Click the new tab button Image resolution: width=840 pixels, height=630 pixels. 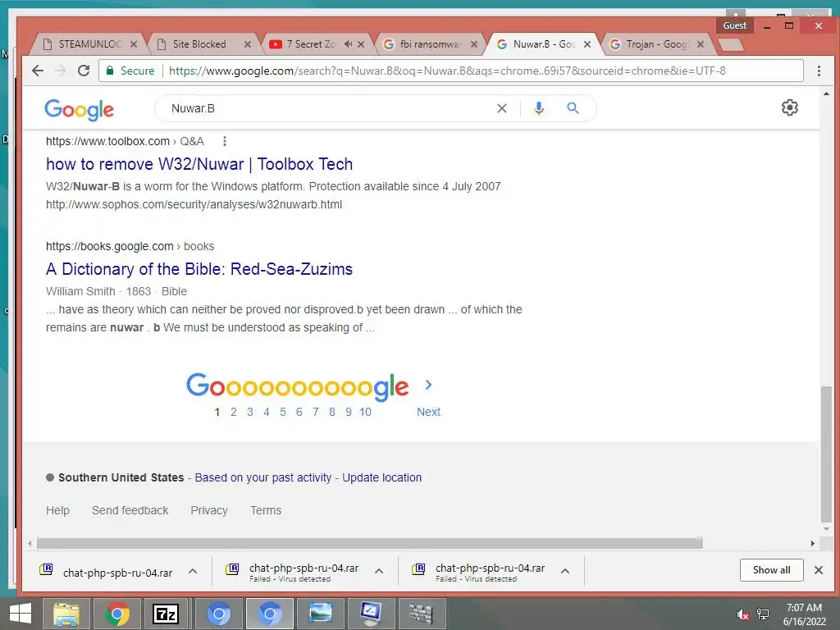(x=730, y=44)
